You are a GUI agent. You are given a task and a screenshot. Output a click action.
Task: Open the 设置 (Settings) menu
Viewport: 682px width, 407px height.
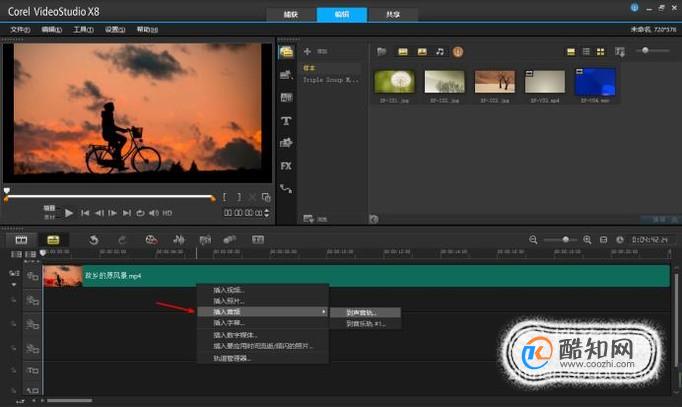click(115, 30)
